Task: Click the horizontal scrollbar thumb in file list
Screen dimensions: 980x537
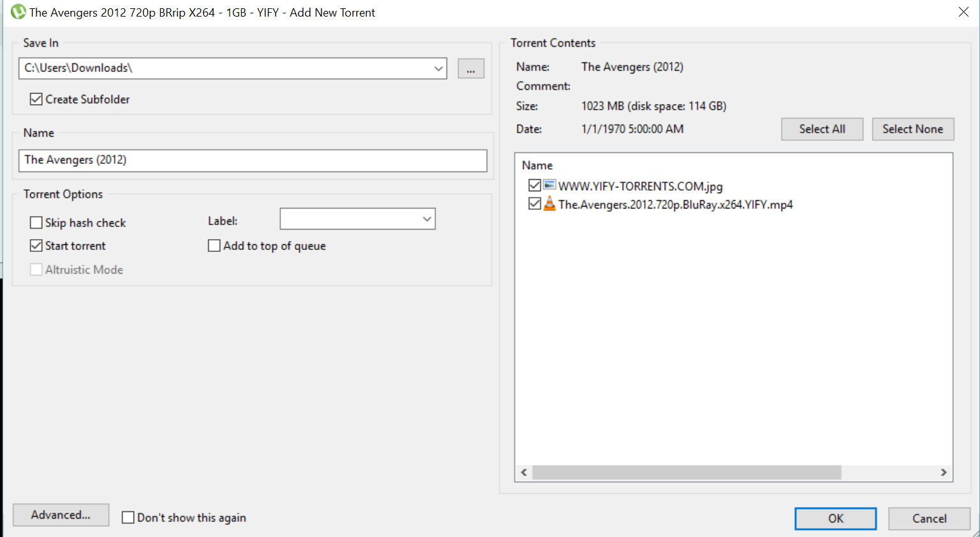Action: (687, 473)
